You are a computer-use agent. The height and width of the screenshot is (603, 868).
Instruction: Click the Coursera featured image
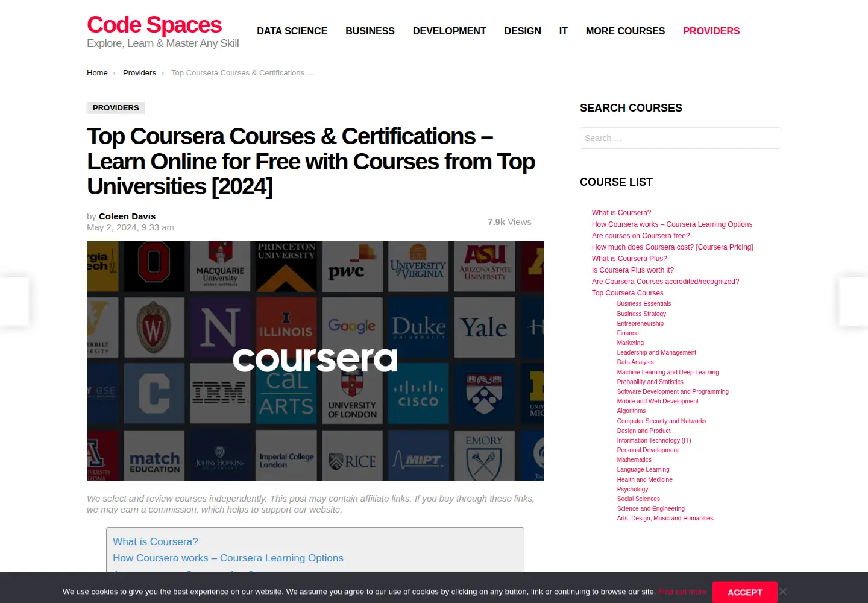pyautogui.click(x=315, y=361)
